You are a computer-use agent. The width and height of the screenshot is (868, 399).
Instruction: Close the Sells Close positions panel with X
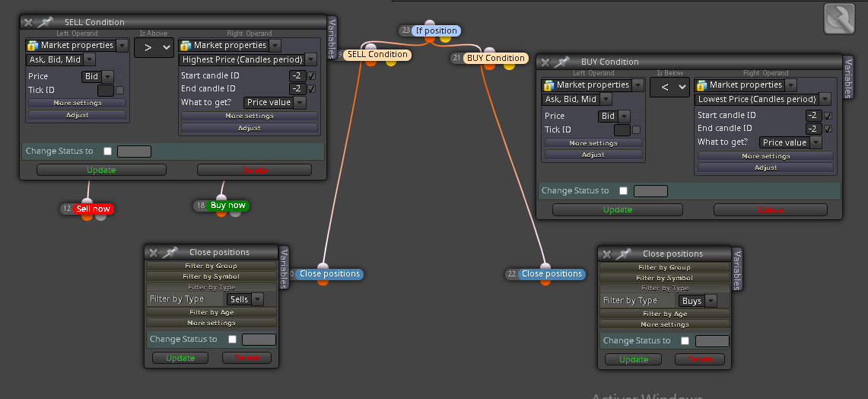(154, 253)
